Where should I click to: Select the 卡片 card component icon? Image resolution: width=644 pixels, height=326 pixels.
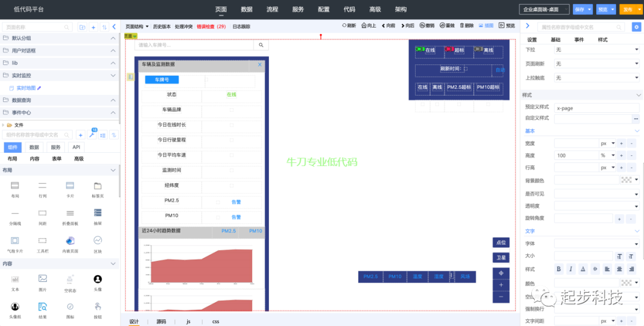(x=70, y=186)
